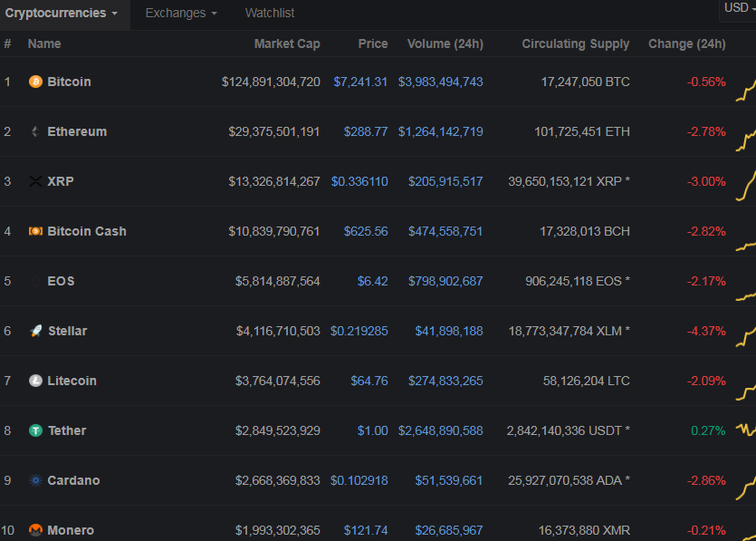
Task: Open the Cardano name link
Action: click(73, 480)
